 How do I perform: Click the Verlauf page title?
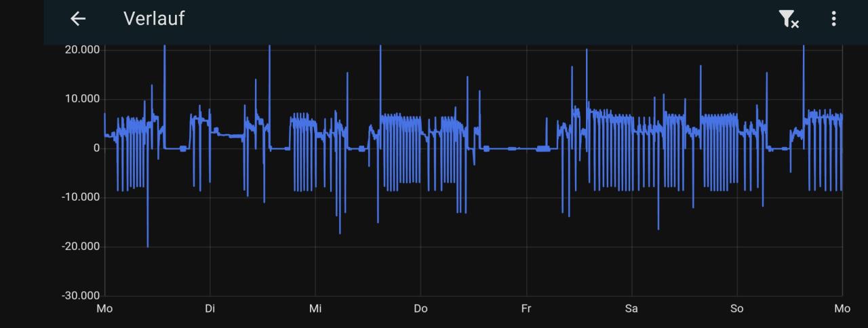click(154, 19)
